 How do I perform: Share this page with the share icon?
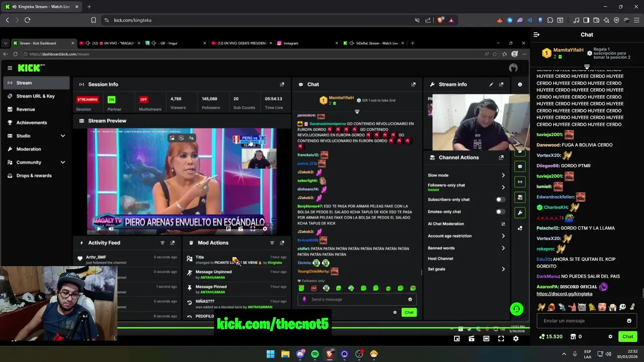pos(428,20)
